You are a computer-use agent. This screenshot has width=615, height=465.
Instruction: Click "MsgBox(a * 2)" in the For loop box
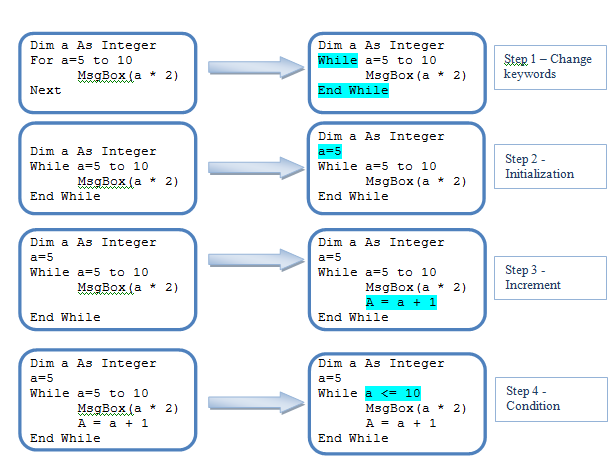(128, 75)
